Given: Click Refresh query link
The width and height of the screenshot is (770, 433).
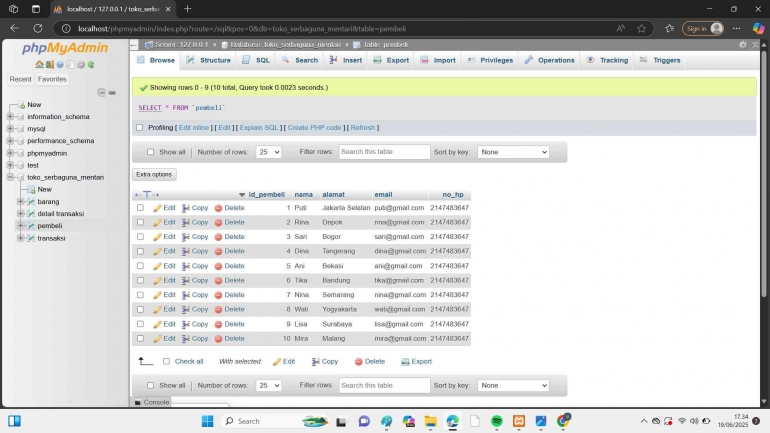Looking at the screenshot, I should tap(363, 128).
